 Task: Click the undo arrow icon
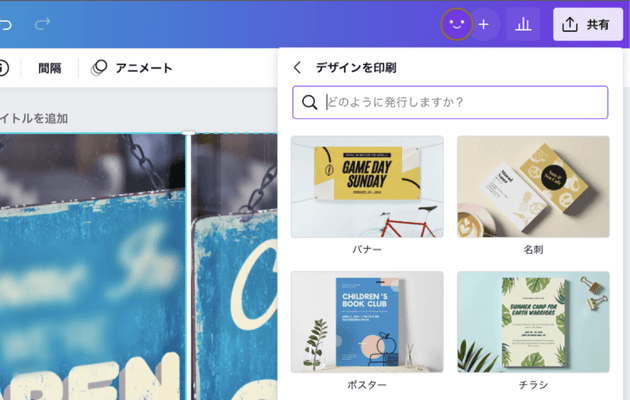point(6,24)
